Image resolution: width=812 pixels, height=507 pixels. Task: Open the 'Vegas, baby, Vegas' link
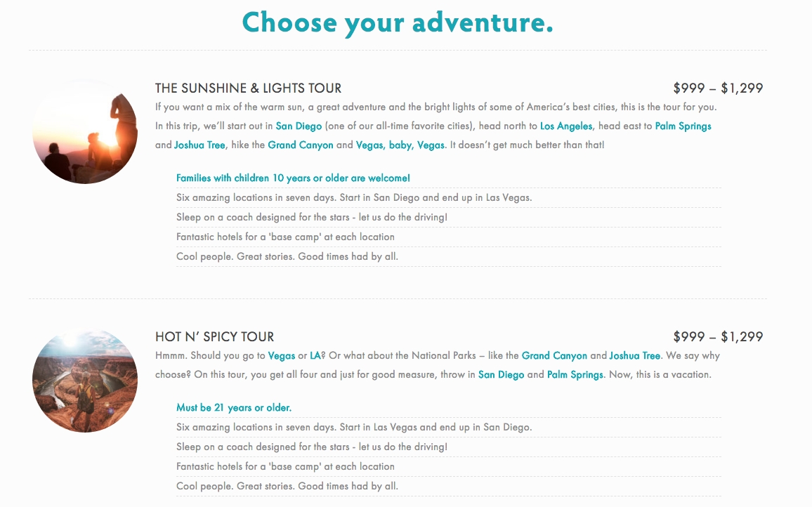[400, 145]
